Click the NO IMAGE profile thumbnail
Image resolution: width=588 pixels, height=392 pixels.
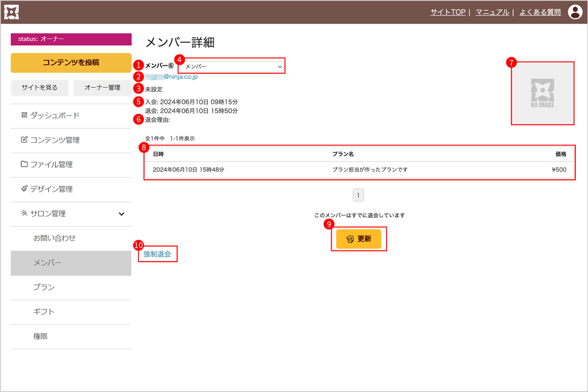point(542,93)
